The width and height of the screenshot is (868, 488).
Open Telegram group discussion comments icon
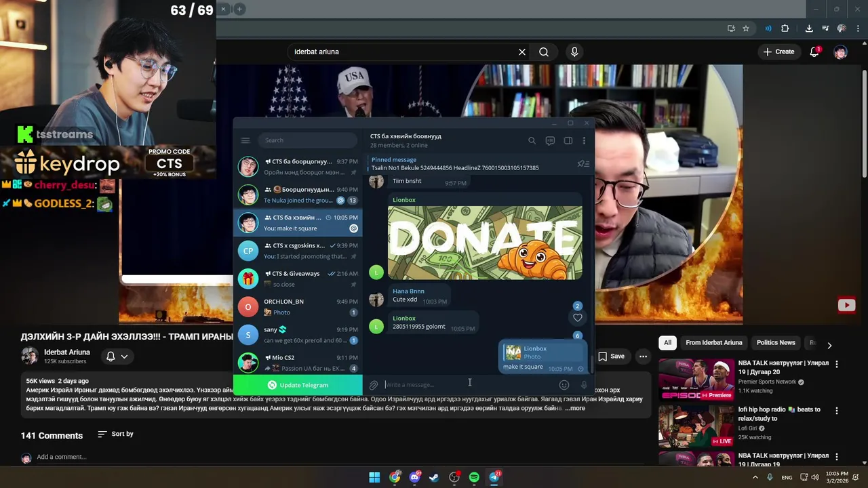[x=550, y=140]
